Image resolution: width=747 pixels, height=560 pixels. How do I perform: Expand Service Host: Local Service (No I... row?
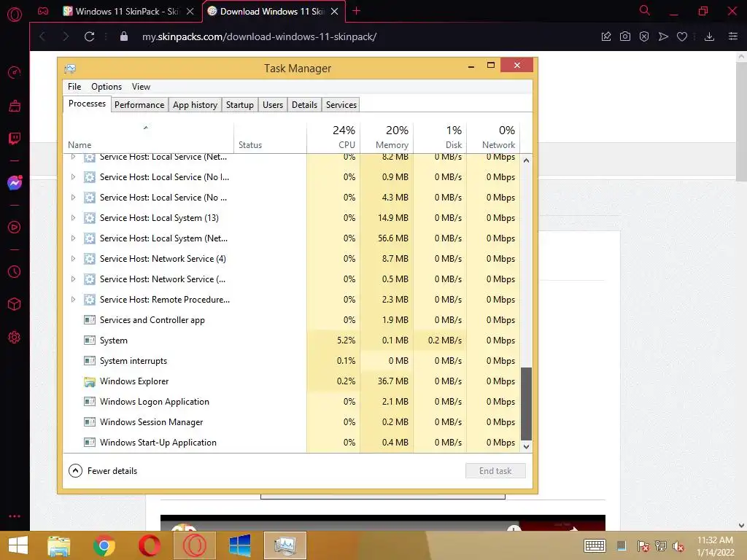click(73, 176)
